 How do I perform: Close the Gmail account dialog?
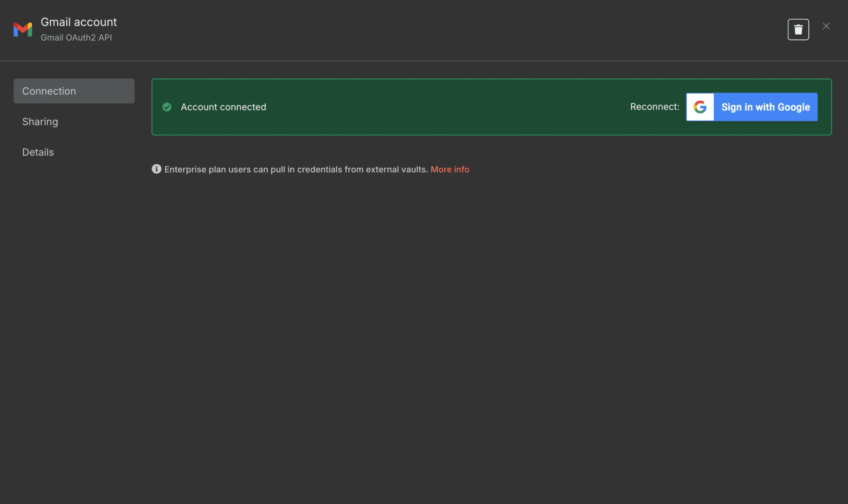826,26
